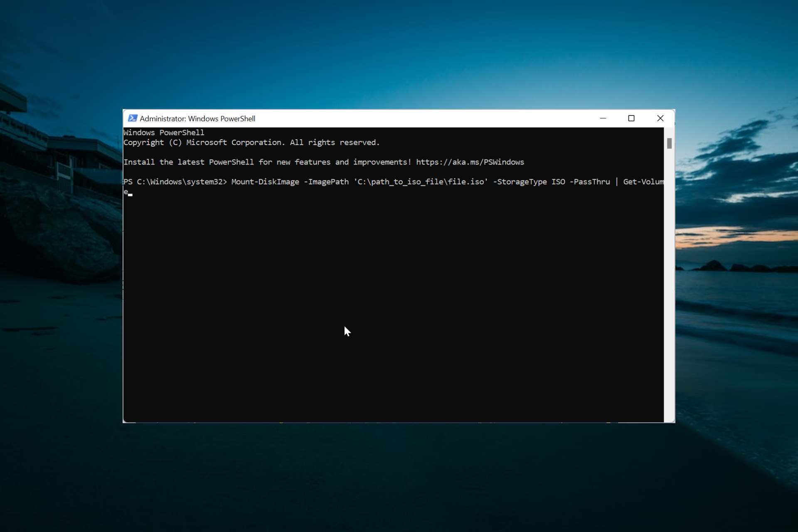Click the '-PassThru' parameter text
The width and height of the screenshot is (798, 532).
[590, 182]
